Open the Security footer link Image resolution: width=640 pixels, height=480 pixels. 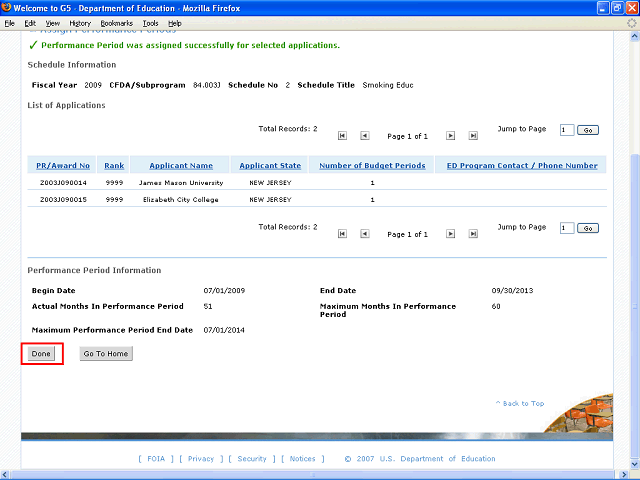pos(252,459)
